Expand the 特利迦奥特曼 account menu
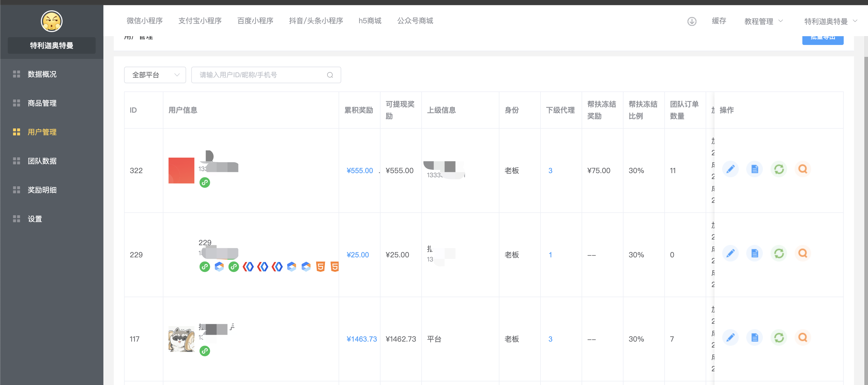The height and width of the screenshot is (385, 868). [830, 21]
